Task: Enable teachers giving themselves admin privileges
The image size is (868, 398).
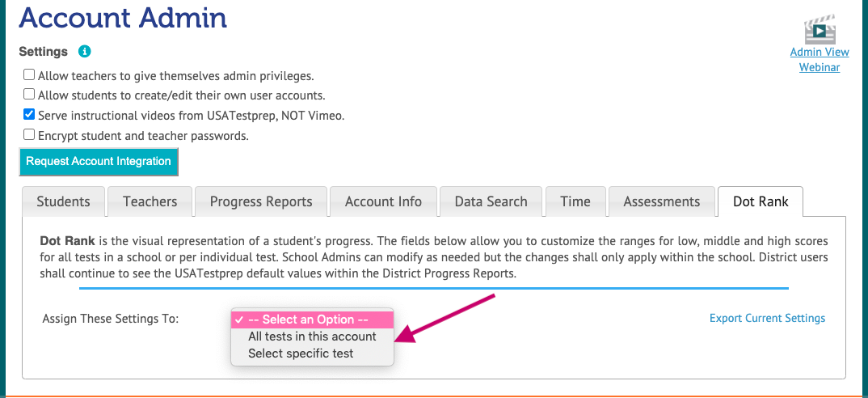Action: tap(29, 75)
